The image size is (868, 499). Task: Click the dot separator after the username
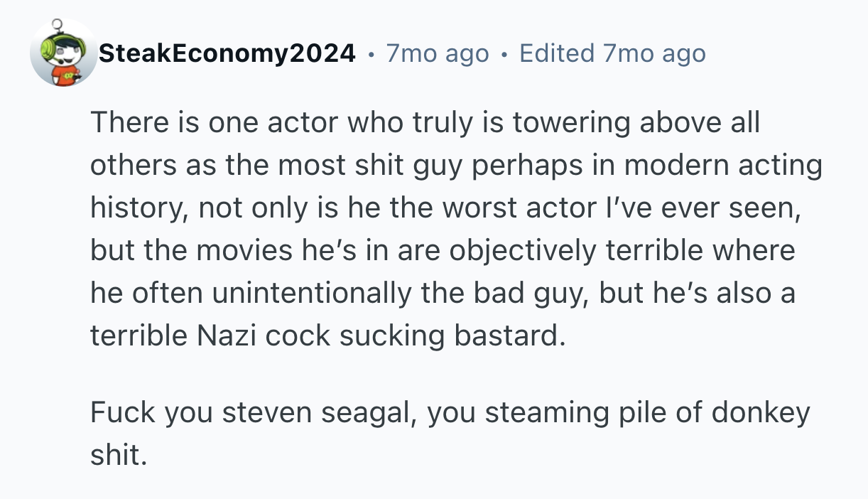(x=371, y=53)
